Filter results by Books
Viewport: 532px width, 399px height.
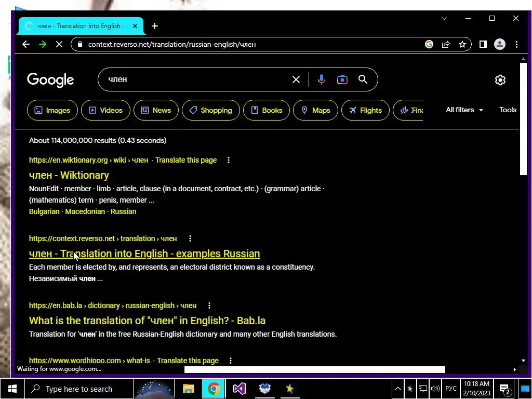tap(267, 110)
